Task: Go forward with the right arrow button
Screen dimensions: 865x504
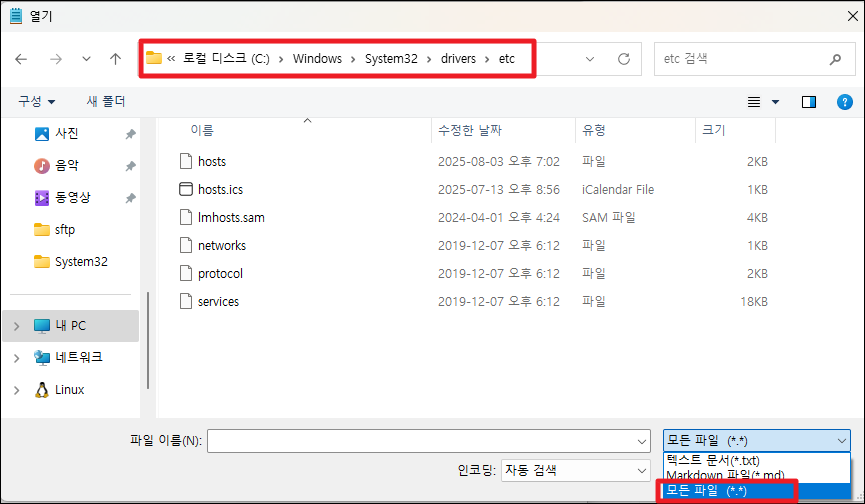Action: [56, 59]
